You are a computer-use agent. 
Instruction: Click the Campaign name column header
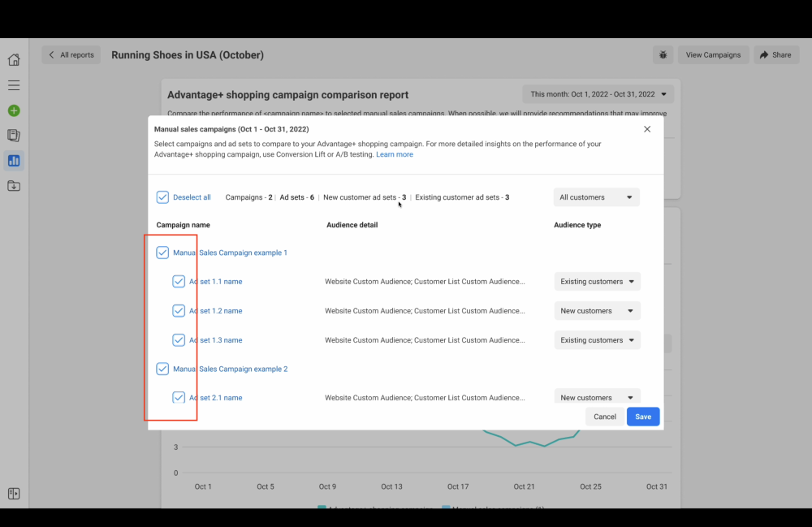(x=183, y=225)
